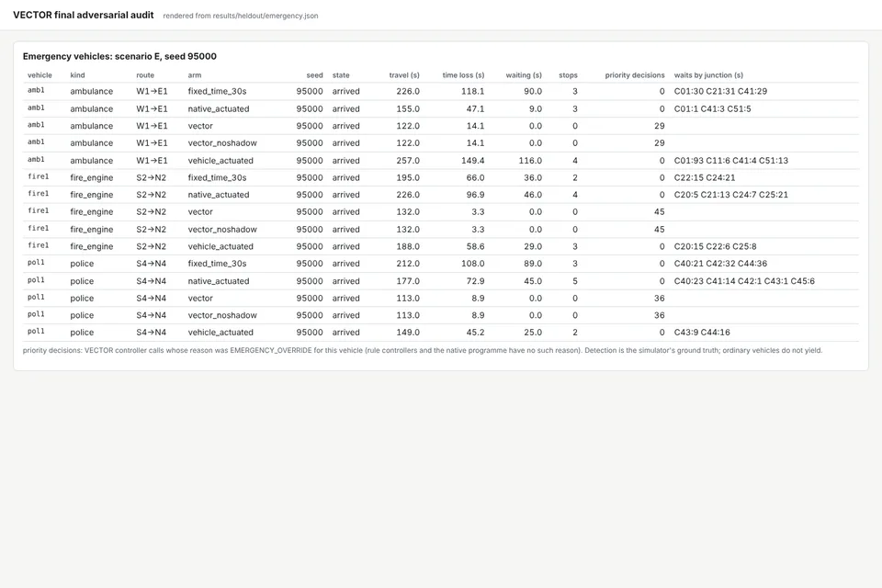Viewport: 882px width, 588px height.
Task: Click the "arm" column header
Action: click(x=195, y=74)
